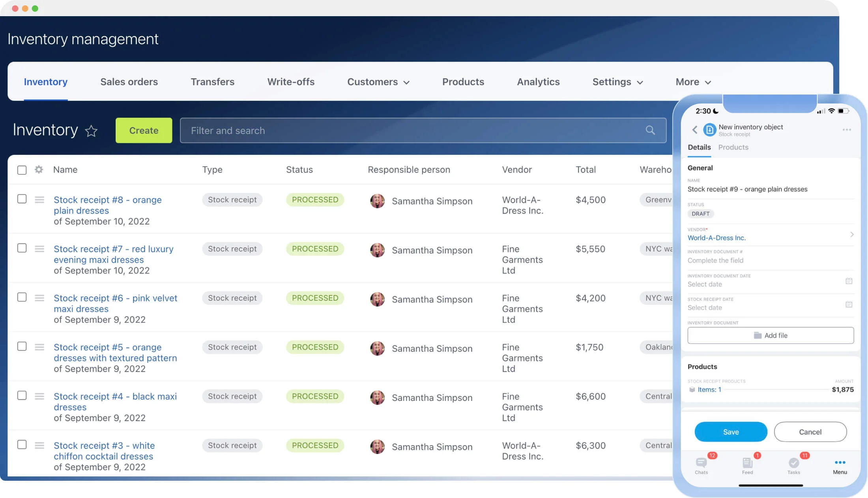Open row menu for Stock receipt #7

tap(39, 249)
